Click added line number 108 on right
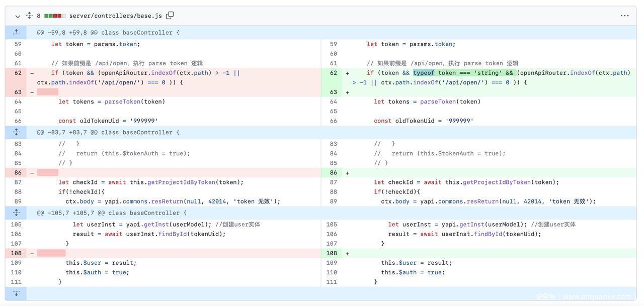 point(333,253)
